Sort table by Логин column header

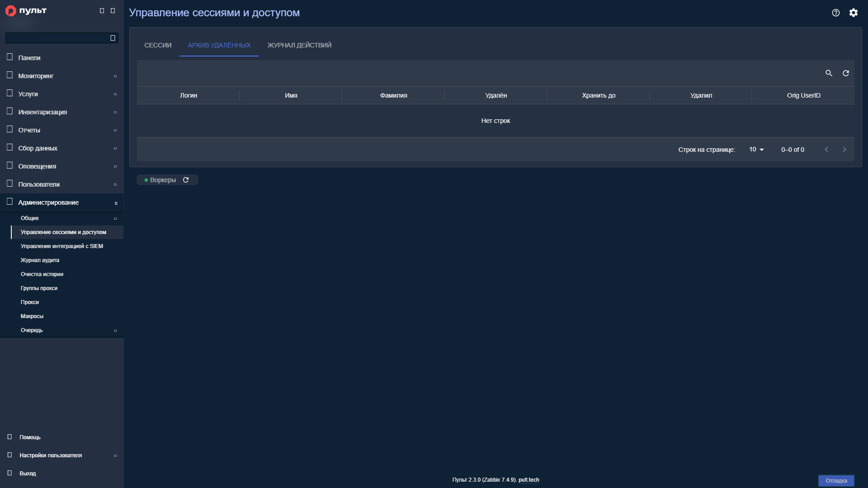[x=189, y=95]
